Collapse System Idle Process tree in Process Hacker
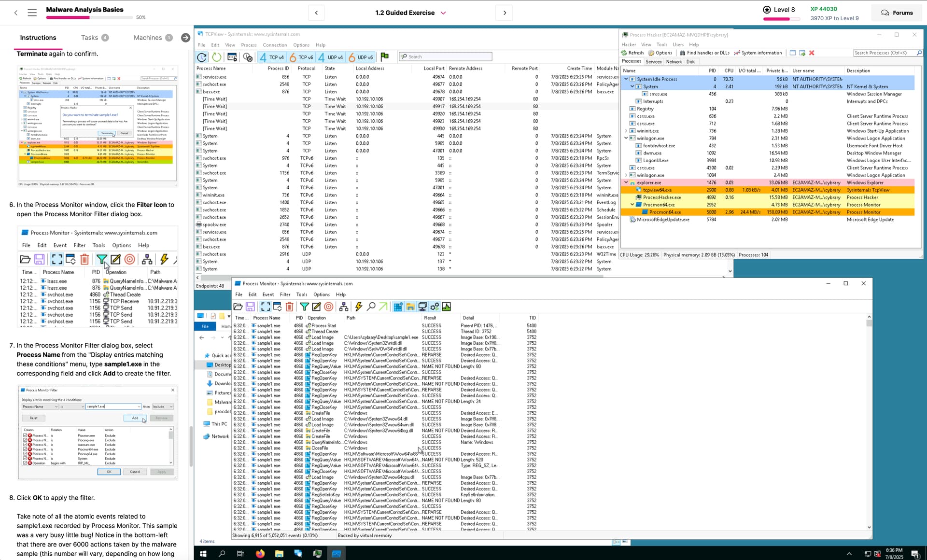927x560 pixels. [626, 79]
